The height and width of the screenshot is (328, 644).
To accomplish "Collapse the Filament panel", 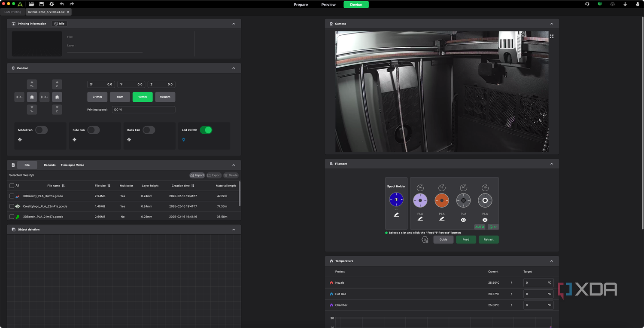I will tap(552, 164).
